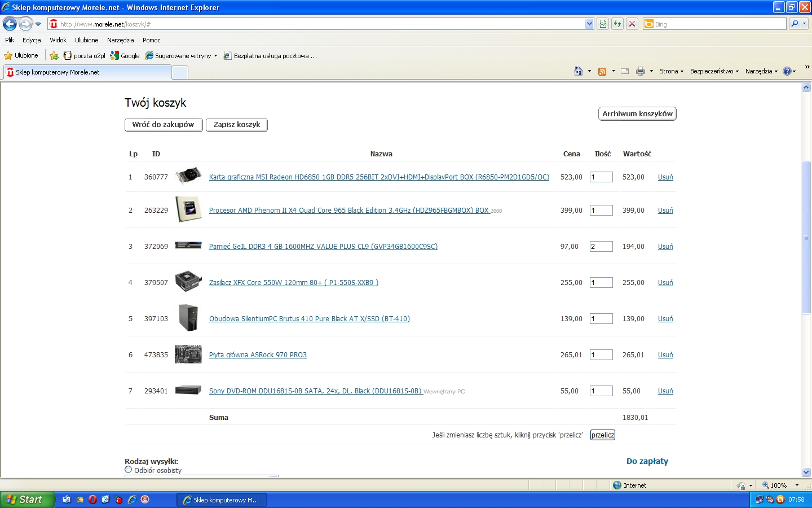The image size is (812, 508).
Task: Click the MSI Radeon graphics card thumbnail
Action: 188,176
